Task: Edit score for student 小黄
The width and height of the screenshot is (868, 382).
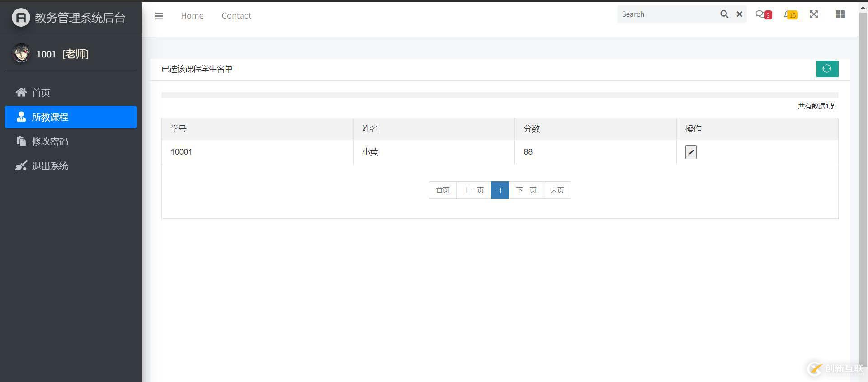Action: pyautogui.click(x=690, y=152)
